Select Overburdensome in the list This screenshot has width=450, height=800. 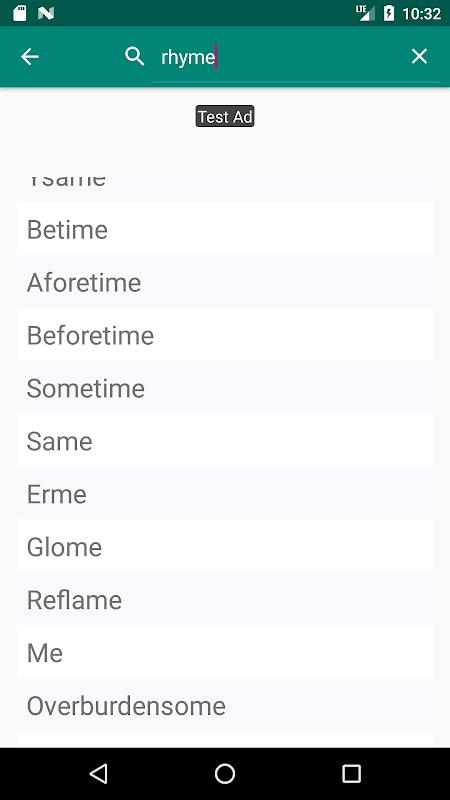(x=225, y=705)
